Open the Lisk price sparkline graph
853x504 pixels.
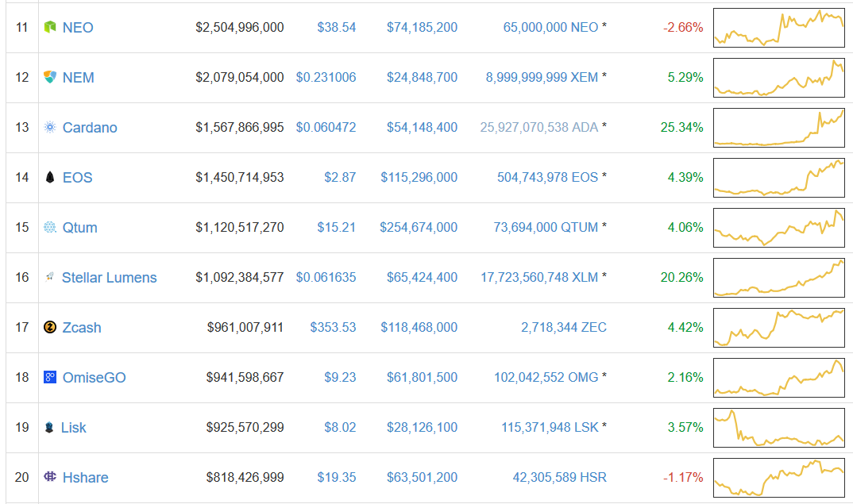point(778,428)
